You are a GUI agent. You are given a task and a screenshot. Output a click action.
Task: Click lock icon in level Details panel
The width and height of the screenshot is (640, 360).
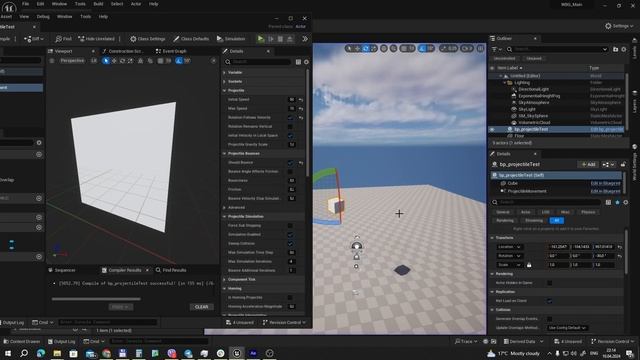pos(623,164)
